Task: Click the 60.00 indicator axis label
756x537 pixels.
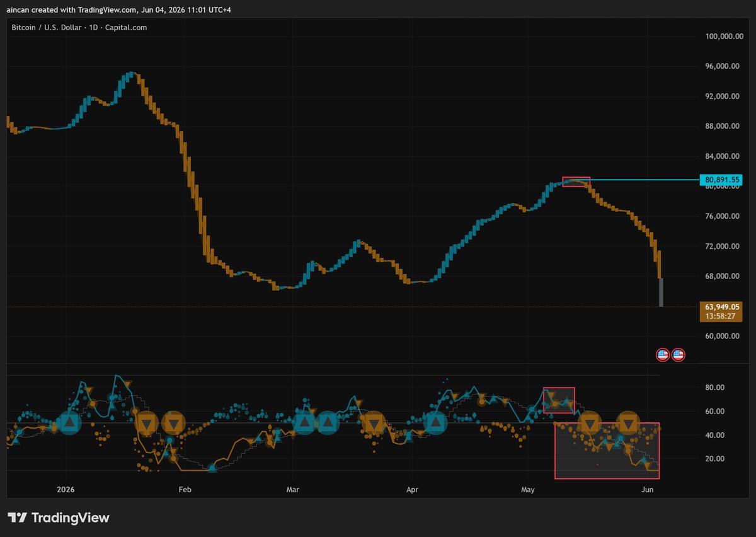Action: (714, 412)
